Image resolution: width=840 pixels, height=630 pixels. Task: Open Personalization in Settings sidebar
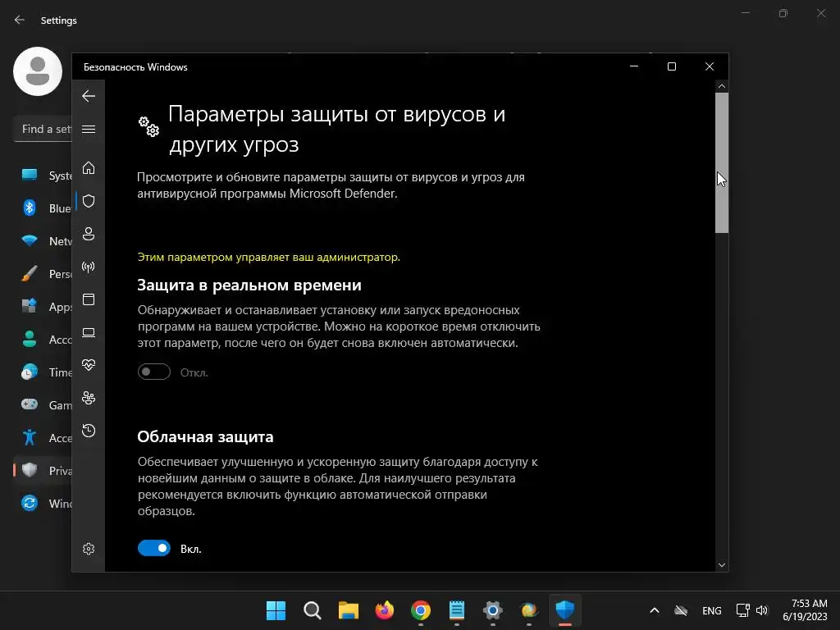pos(43,274)
